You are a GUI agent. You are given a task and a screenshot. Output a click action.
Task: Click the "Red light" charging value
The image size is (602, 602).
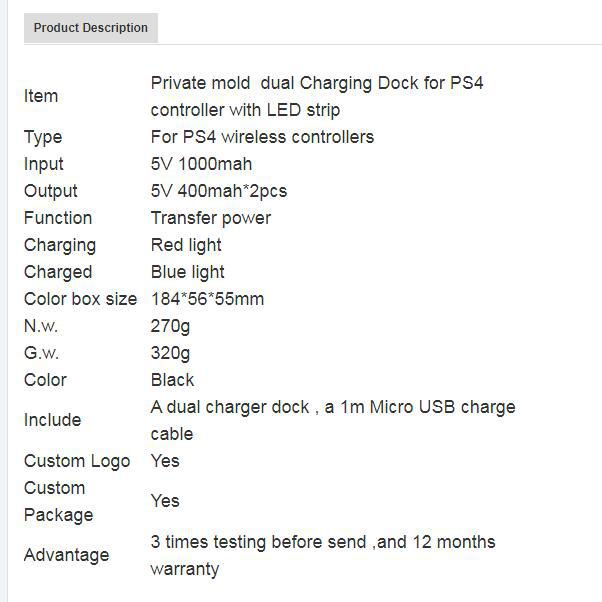point(186,245)
